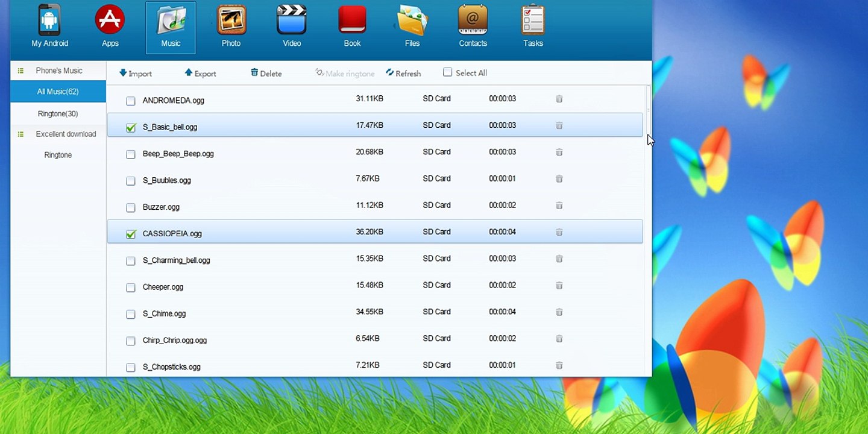The height and width of the screenshot is (434, 868).
Task: Delete S_Basic_bell.ogg using its trash icon
Action: click(559, 125)
